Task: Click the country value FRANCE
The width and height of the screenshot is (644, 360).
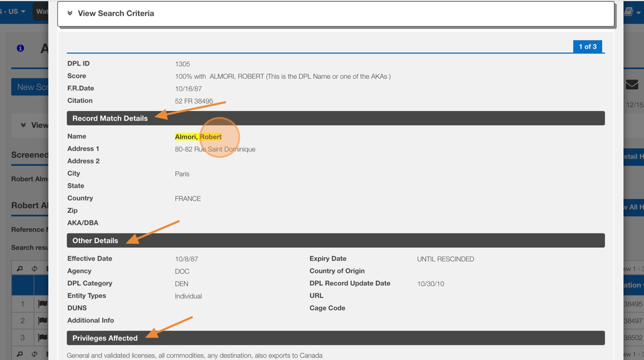Action: coord(187,198)
